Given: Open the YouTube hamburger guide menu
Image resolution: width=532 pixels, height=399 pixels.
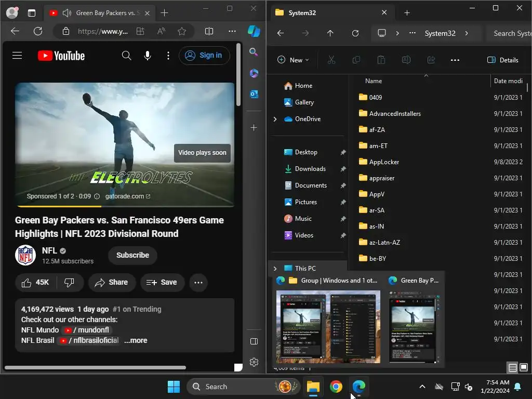Looking at the screenshot, I should point(17,56).
